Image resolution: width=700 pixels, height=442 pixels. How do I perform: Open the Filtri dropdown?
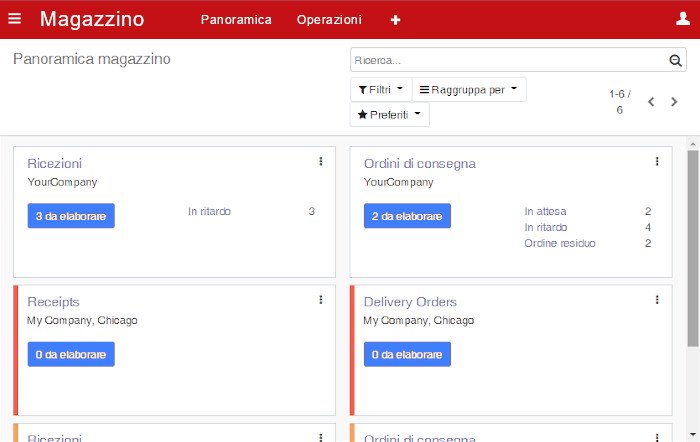pyautogui.click(x=381, y=90)
